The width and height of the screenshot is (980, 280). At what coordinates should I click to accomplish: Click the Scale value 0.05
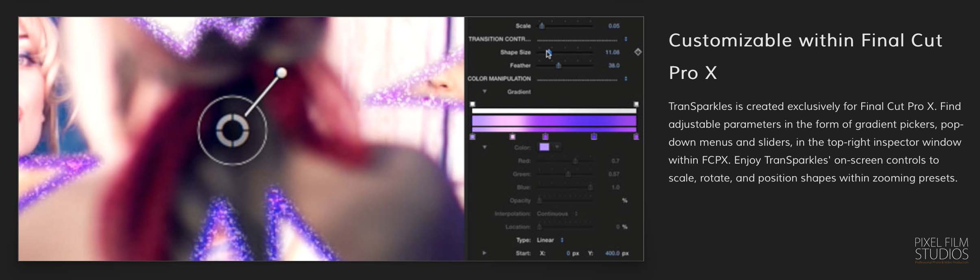point(614,26)
